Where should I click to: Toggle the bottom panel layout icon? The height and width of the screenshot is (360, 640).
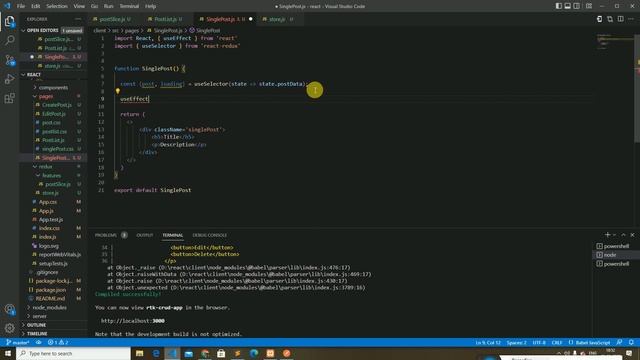[x=567, y=6]
